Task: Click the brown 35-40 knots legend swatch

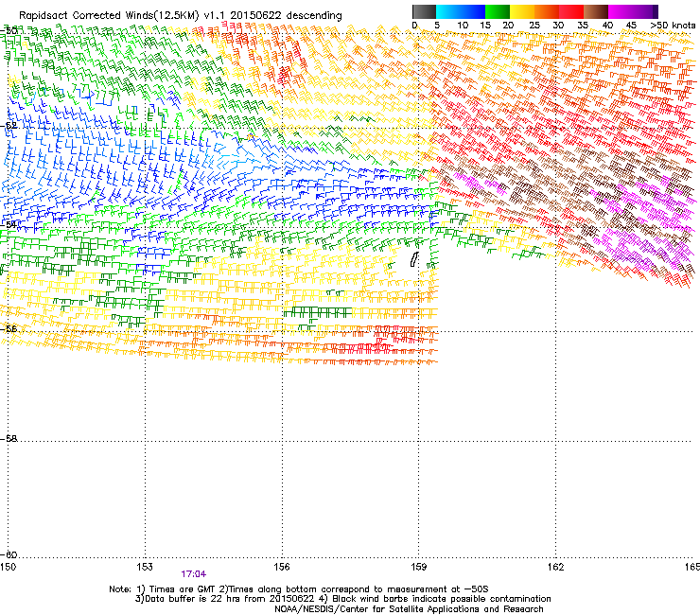Action: click(x=596, y=11)
